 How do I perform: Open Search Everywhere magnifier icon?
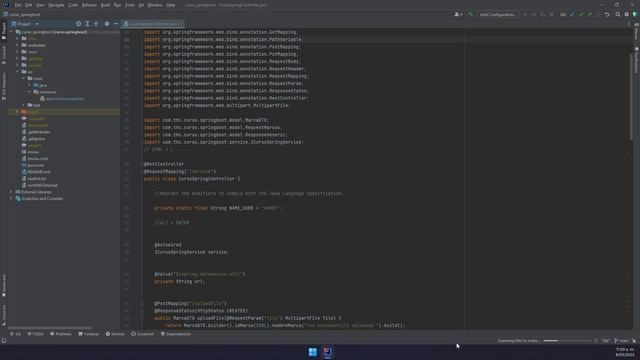[618, 14]
